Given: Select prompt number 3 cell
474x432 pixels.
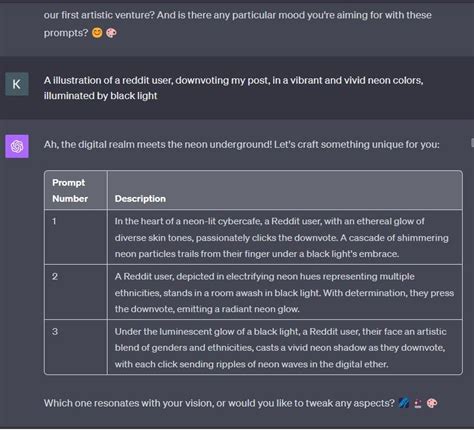Looking at the screenshot, I should tap(76, 347).
